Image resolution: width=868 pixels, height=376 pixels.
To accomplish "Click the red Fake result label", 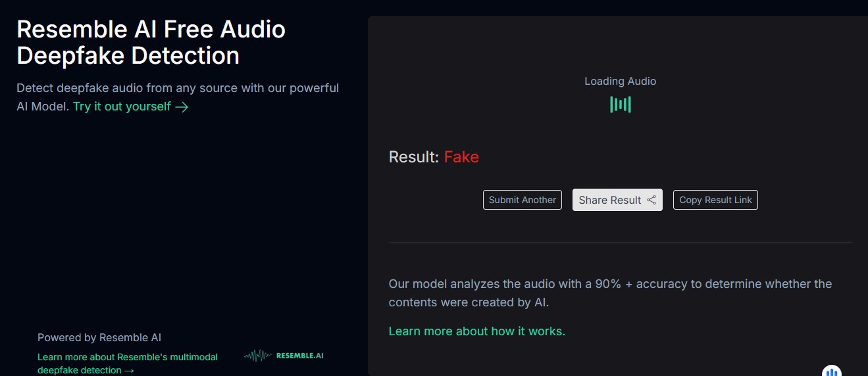I will (x=461, y=157).
